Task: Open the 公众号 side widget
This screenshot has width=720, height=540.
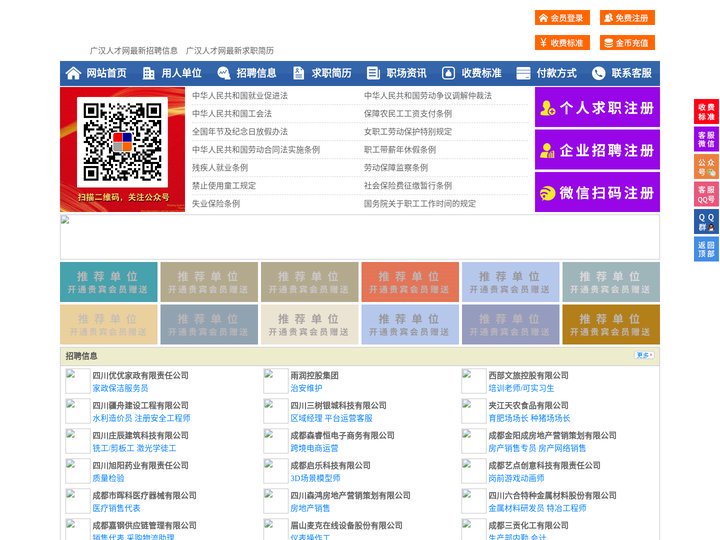Action: tap(706, 167)
